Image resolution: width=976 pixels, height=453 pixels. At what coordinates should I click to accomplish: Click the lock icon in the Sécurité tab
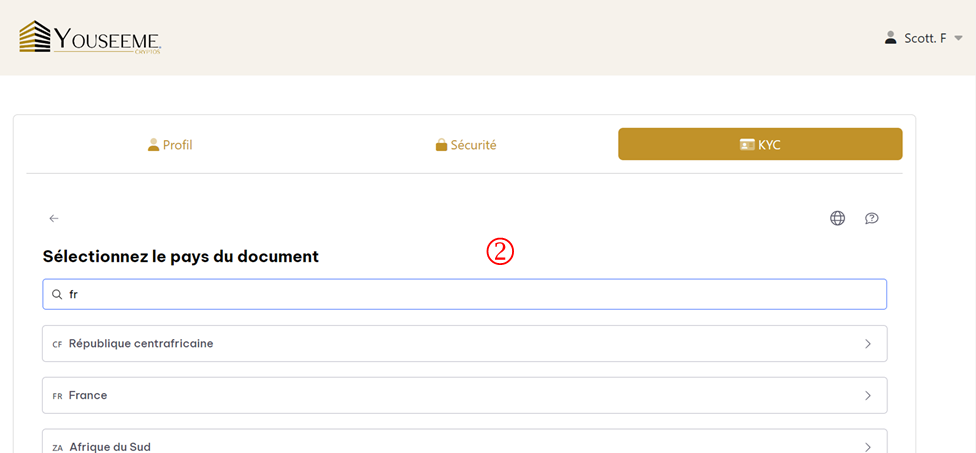pyautogui.click(x=441, y=145)
